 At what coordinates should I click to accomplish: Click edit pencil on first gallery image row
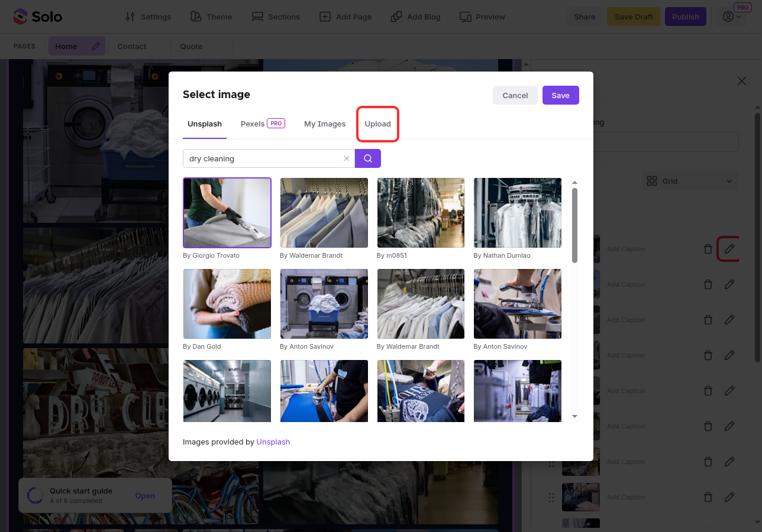pyautogui.click(x=729, y=249)
